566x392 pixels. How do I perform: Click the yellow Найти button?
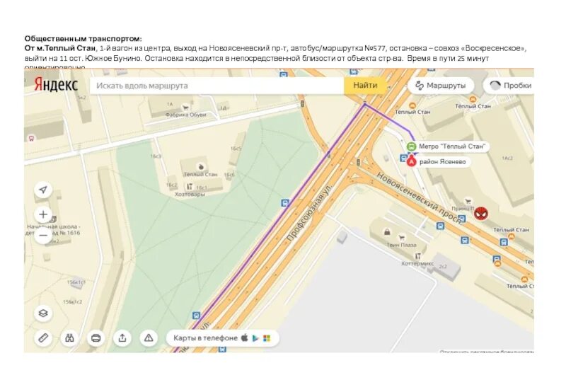point(365,86)
